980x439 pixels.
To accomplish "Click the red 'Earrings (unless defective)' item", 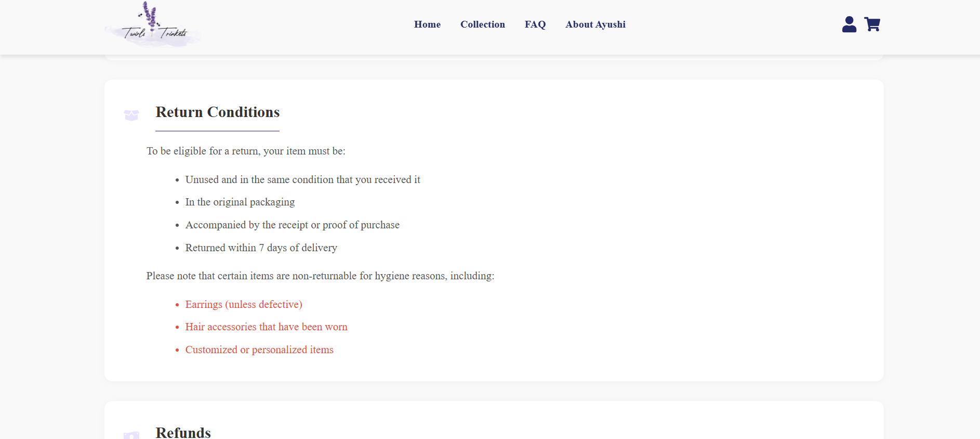I will (x=243, y=304).
